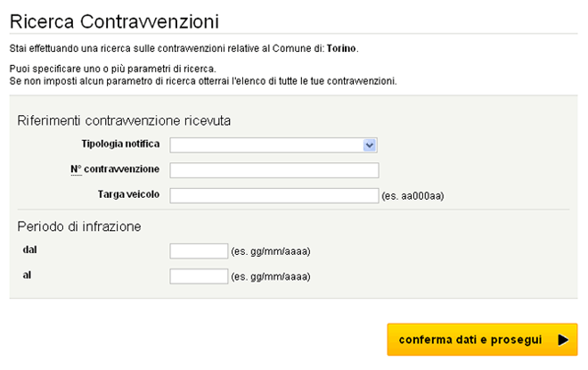Click the "Periodo di infrazione" section heading
Image resolution: width=588 pixels, height=370 pixels.
pos(79,226)
